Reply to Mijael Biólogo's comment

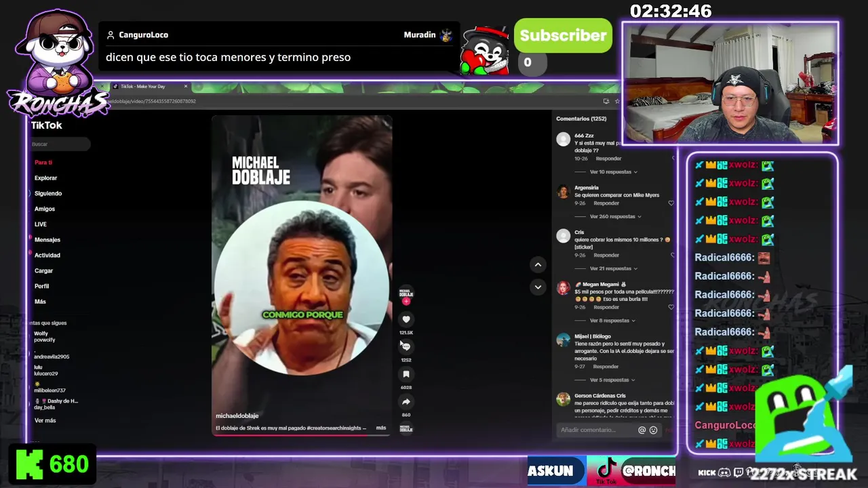pos(606,367)
